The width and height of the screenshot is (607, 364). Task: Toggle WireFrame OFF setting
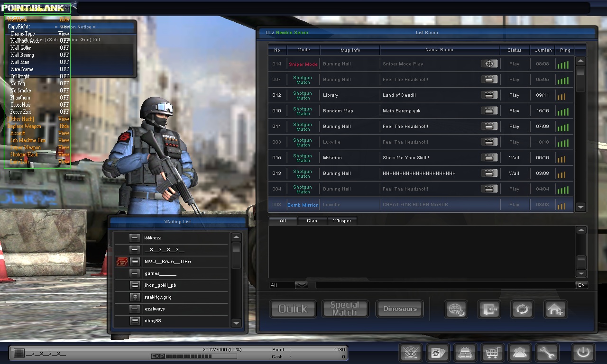pos(64,69)
